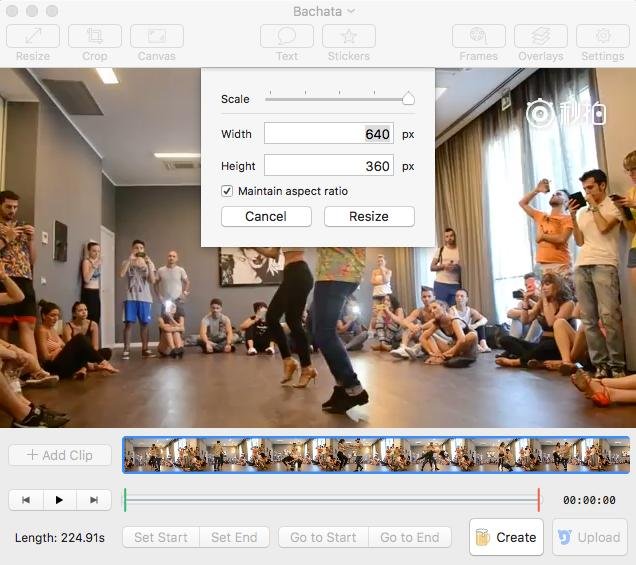Click the macOS window close button
Screen dimensions: 636x565
(x=12, y=11)
